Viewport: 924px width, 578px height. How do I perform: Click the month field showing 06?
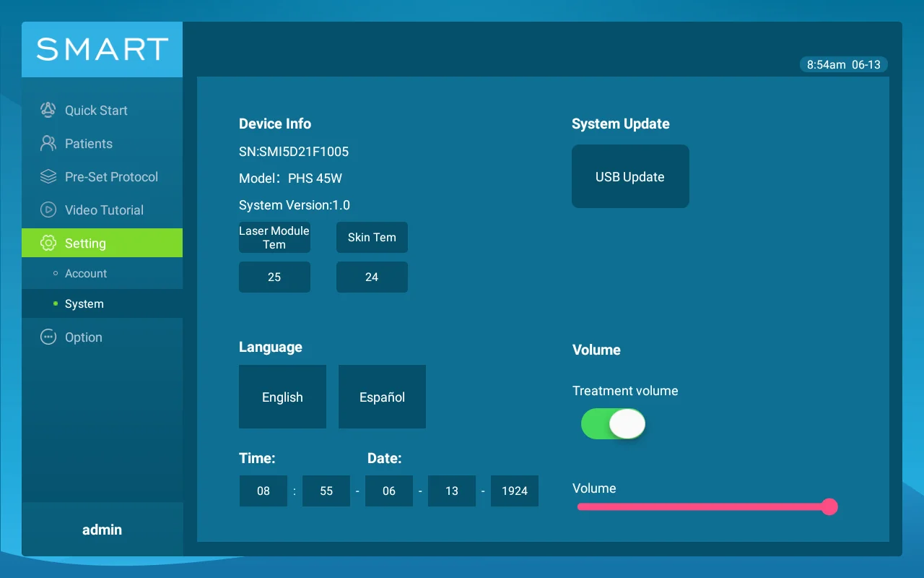389,491
